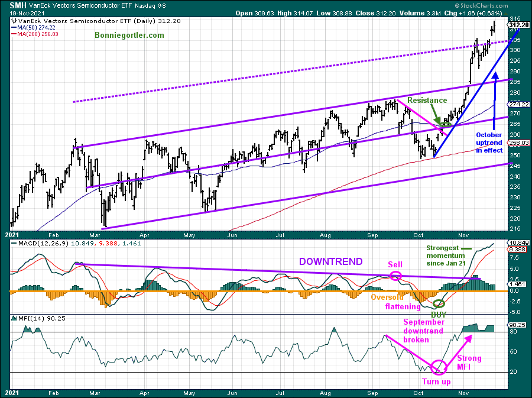Click the MFI(14) 90.25 legend text
This screenshot has width=532, height=398.
(42, 318)
